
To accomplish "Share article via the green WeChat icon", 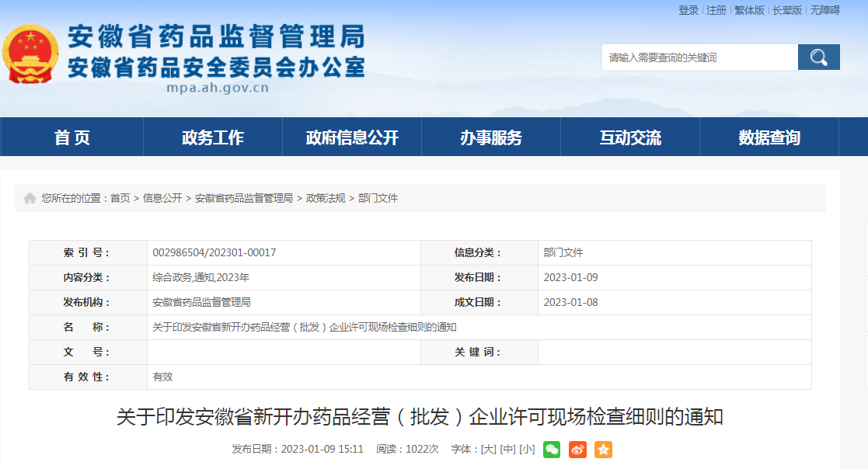I will [x=552, y=450].
